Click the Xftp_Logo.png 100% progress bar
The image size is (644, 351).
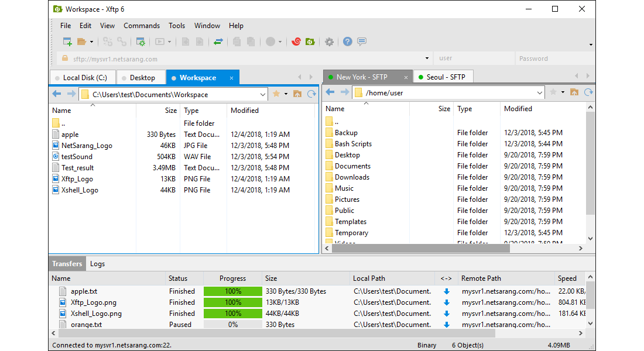coord(233,302)
